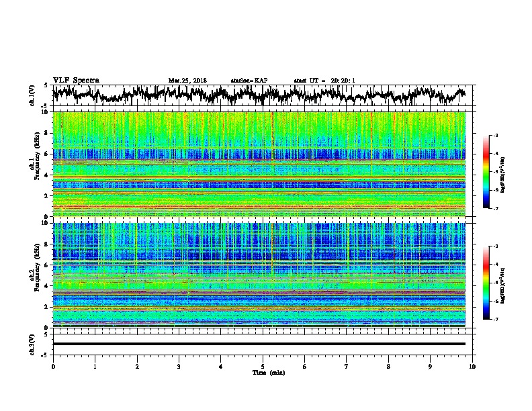Click inside the ch.1 spectrogram panel
532x411 pixels.
point(259,164)
